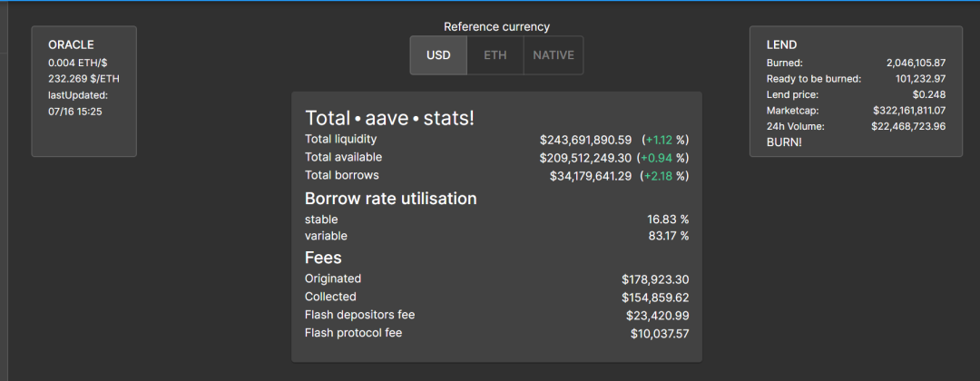Click the Collected fees amount

(x=655, y=298)
